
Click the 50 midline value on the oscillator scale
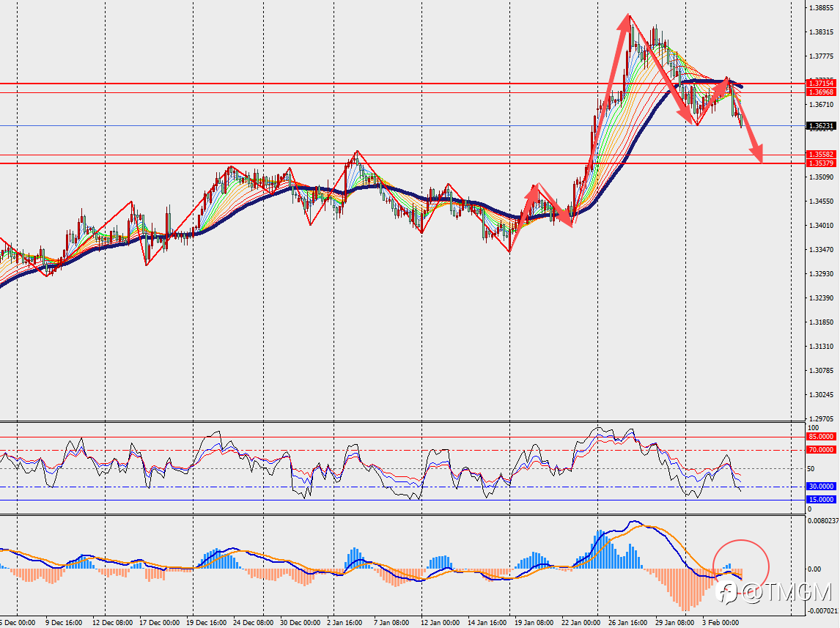[811, 469]
